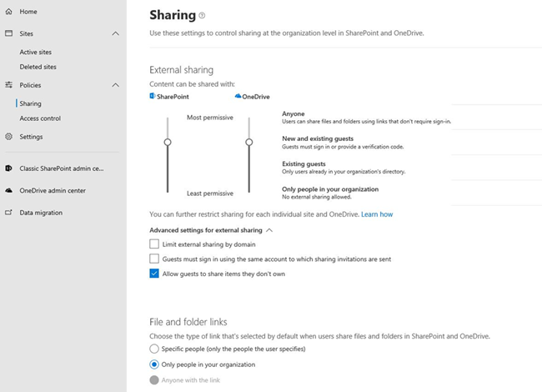This screenshot has width=542, height=392.
Task: Collapse the Policies section chevron
Action: pyautogui.click(x=115, y=85)
